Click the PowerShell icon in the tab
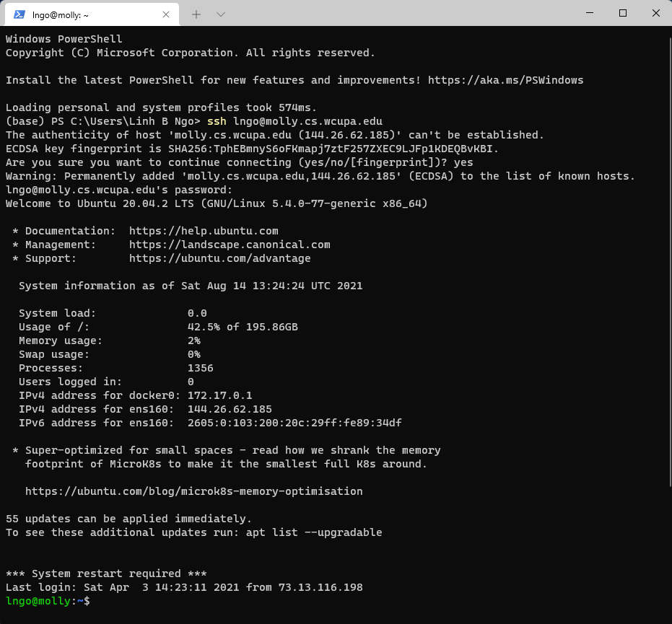This screenshot has width=672, height=624. (19, 14)
